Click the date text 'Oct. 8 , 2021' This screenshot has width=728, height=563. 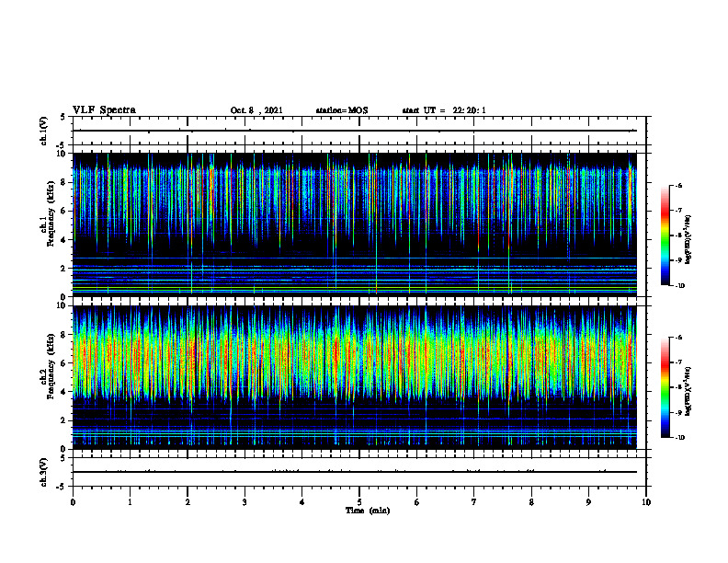click(256, 110)
